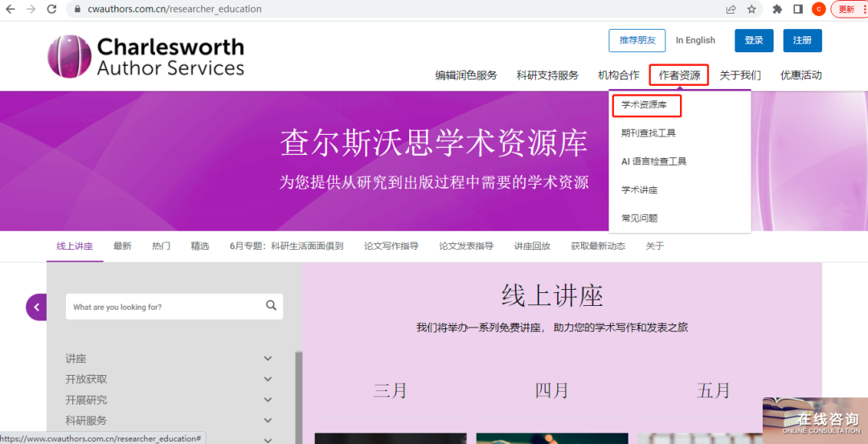Screen dimensions: 868x444
Task: Switch to In English version
Action: tap(695, 40)
